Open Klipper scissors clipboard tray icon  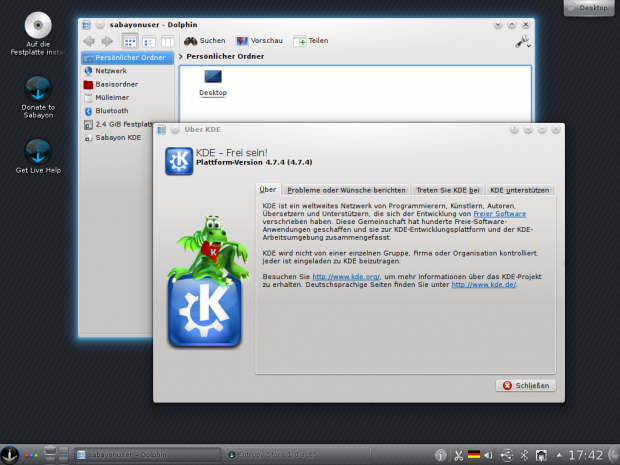point(458,456)
